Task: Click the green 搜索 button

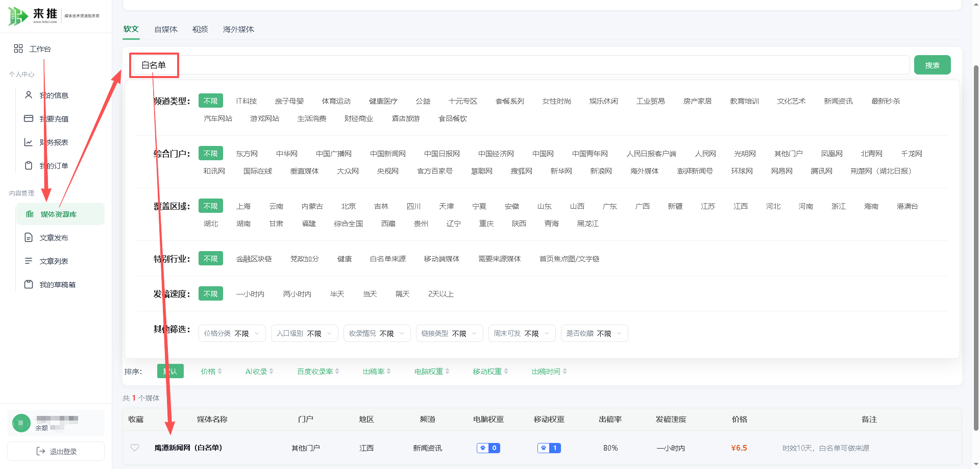Action: pyautogui.click(x=932, y=65)
